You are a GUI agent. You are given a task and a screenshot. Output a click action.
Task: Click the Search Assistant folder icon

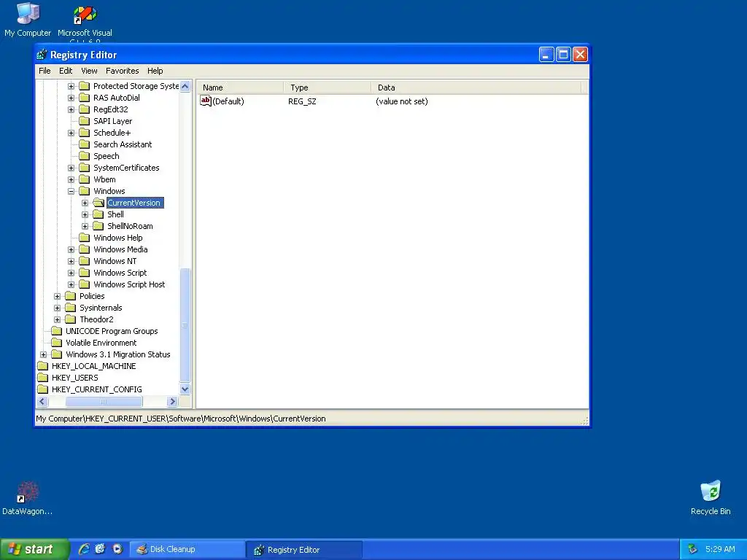click(85, 144)
